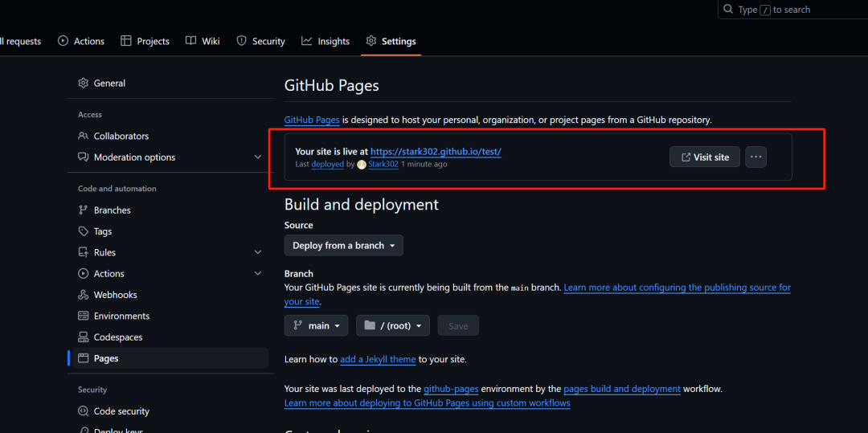Click the GitHub Pages documentation link
This screenshot has width=868, height=433.
tap(312, 120)
